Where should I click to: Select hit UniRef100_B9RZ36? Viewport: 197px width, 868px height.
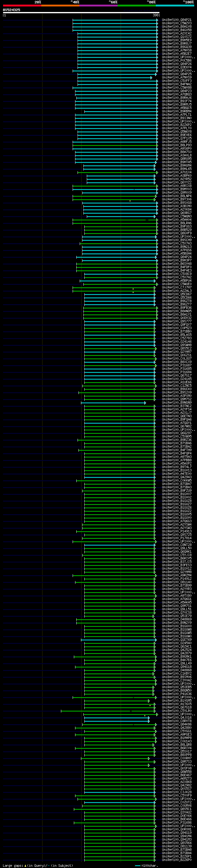click(177, 440)
